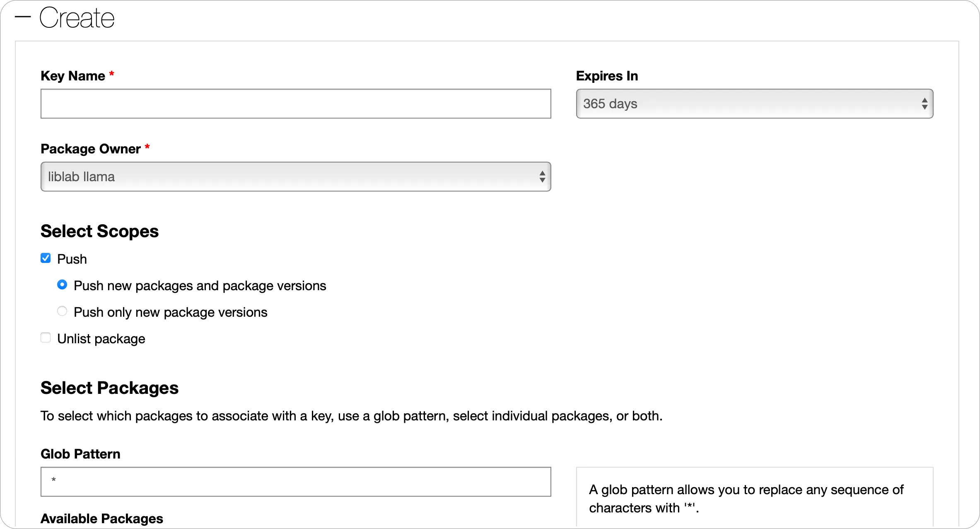The height and width of the screenshot is (529, 980).
Task: Click the Create heading text
Action: (77, 17)
